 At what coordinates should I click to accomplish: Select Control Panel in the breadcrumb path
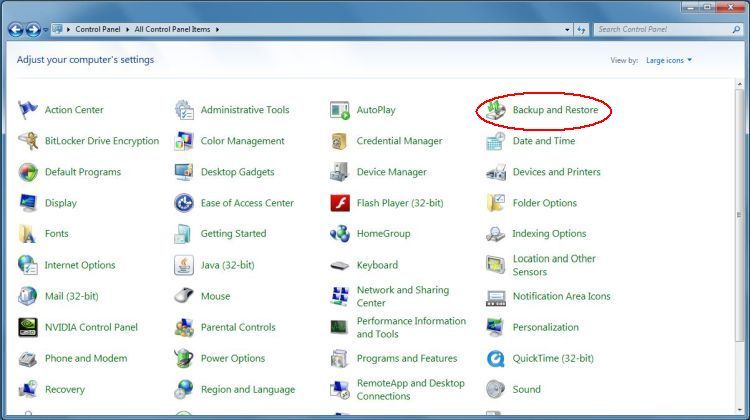click(x=99, y=30)
